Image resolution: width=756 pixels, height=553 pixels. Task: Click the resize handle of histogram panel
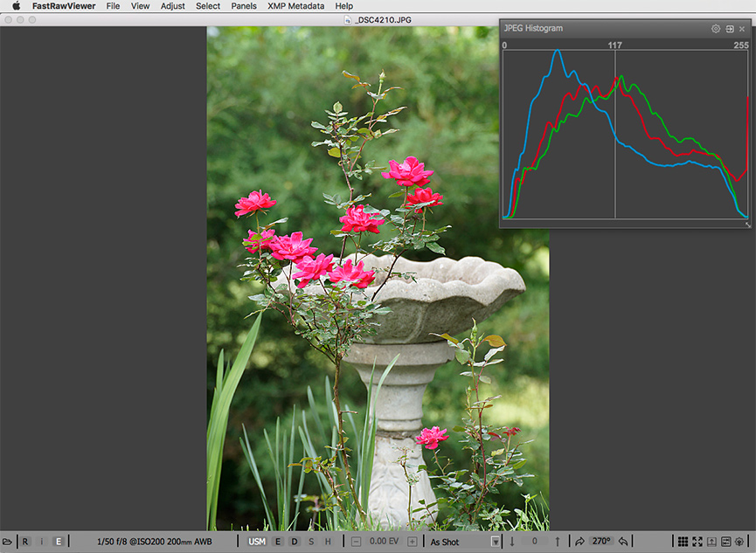[747, 225]
